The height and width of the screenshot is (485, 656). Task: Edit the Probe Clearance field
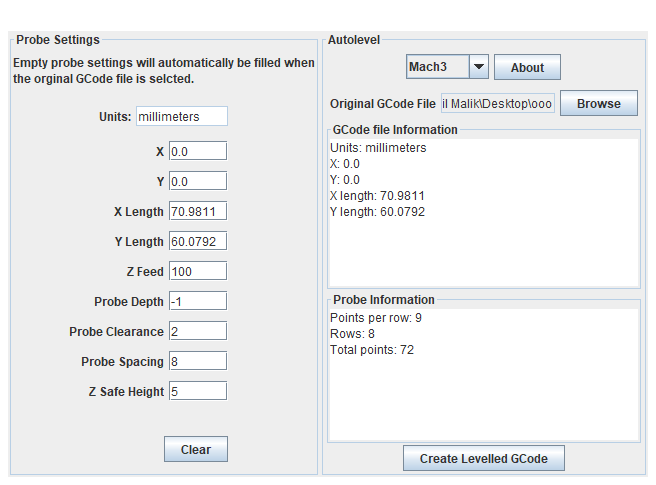pos(198,331)
